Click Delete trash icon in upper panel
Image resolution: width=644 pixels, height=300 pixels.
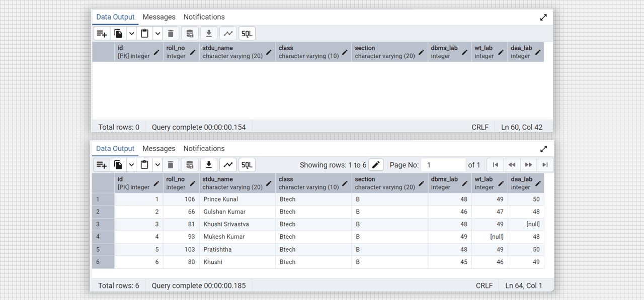click(x=171, y=34)
